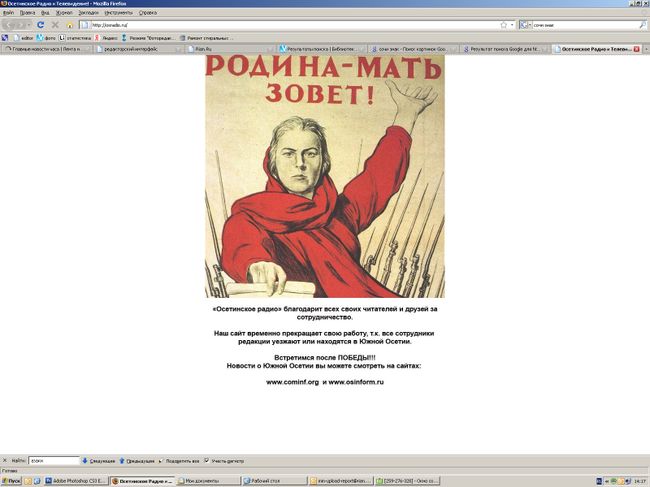The height and width of the screenshot is (487, 650).
Task: Open the 'Рабочий стол' taskbar window
Action: [274, 481]
